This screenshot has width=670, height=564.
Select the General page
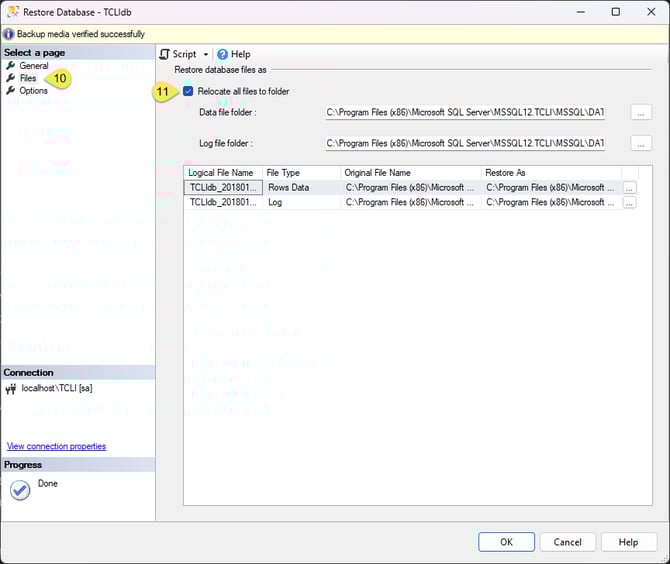pos(33,66)
